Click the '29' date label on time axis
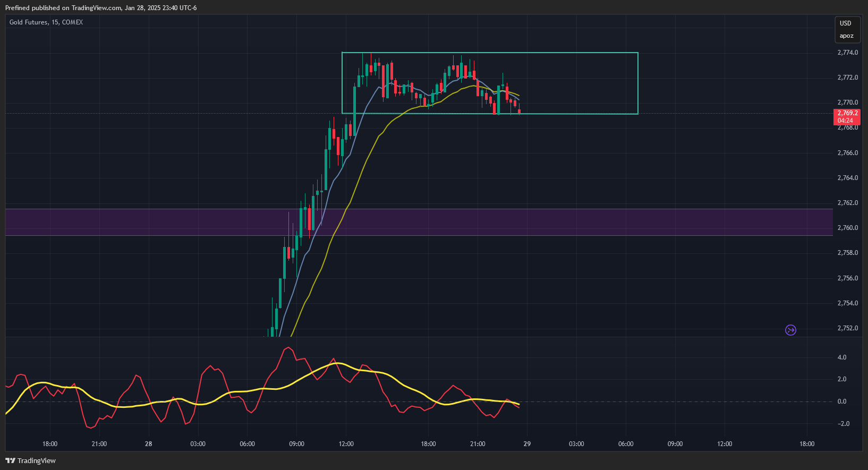The image size is (868, 470). pyautogui.click(x=527, y=444)
